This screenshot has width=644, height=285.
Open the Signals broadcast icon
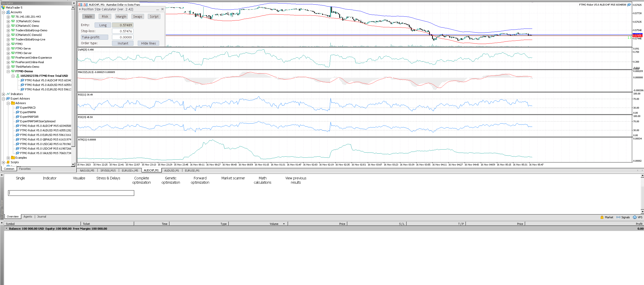[x=618, y=217]
